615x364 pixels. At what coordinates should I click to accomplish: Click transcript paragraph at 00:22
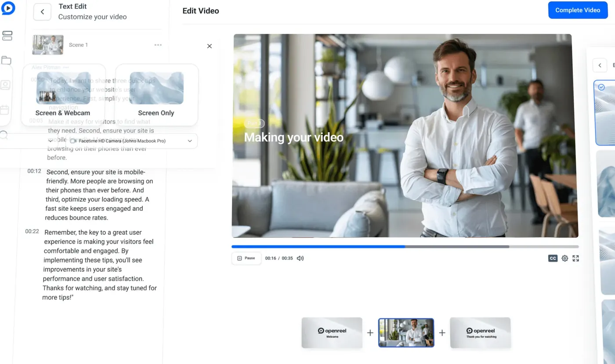100,265
